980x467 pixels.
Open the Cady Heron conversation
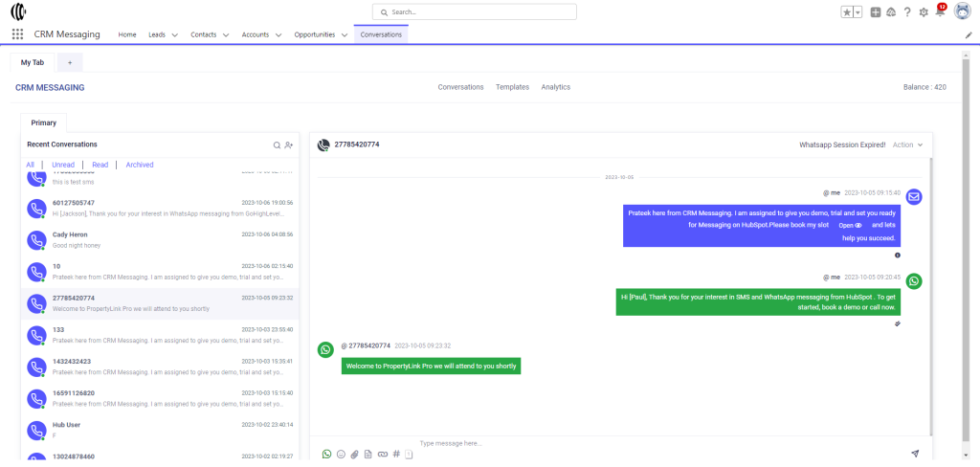pos(160,240)
